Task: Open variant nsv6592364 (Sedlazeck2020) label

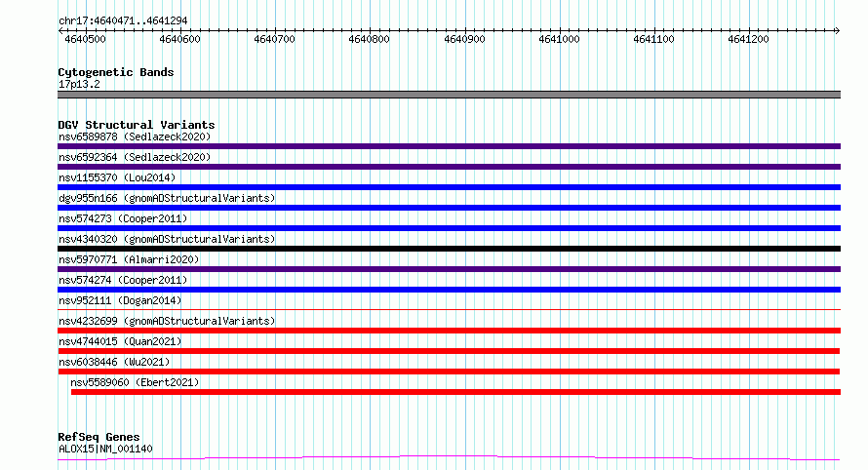Action: (x=135, y=157)
